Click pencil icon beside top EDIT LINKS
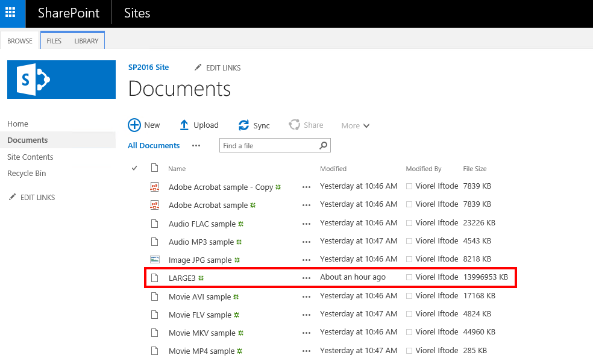 pyautogui.click(x=198, y=67)
